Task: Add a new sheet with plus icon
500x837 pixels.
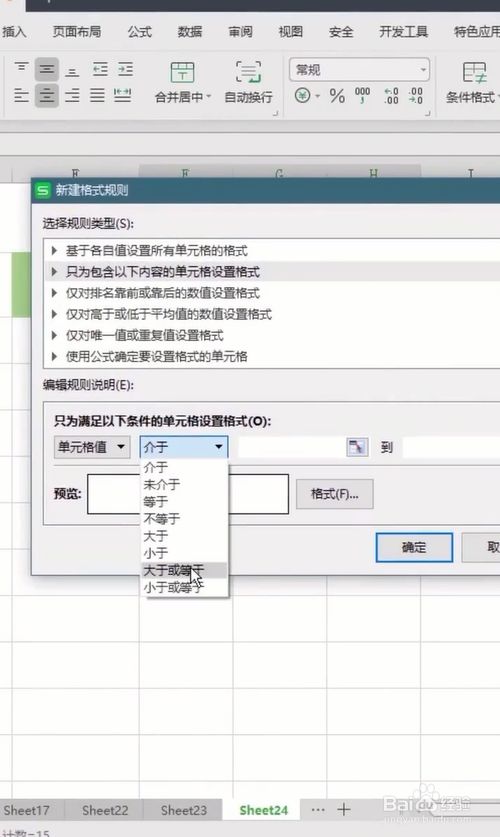Action: (344, 810)
